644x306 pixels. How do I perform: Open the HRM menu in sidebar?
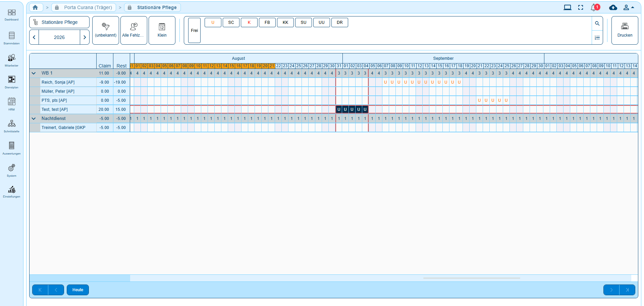[x=11, y=102]
